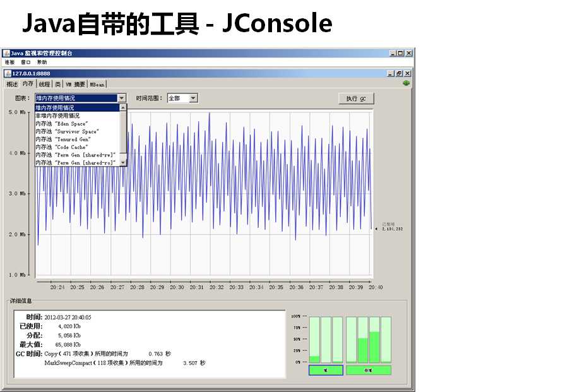563x392 pixels.
Task: Click the MarkSweepCompact GC time line
Action: click(125, 364)
